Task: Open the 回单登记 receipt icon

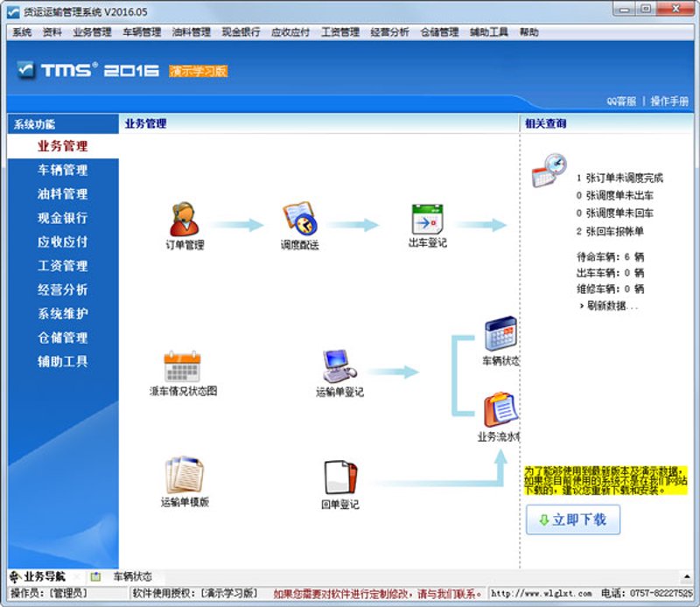Action: [340, 477]
